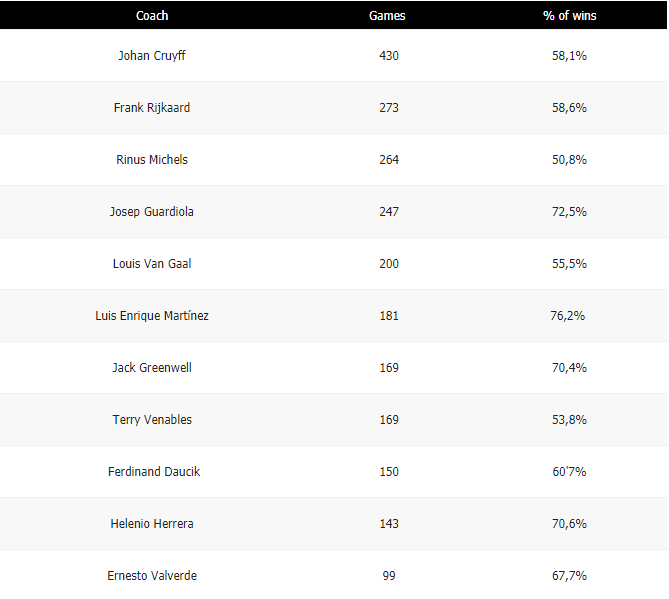Select Helenio Herrera coach entry
Screen dimensions: 669x599
[152, 524]
